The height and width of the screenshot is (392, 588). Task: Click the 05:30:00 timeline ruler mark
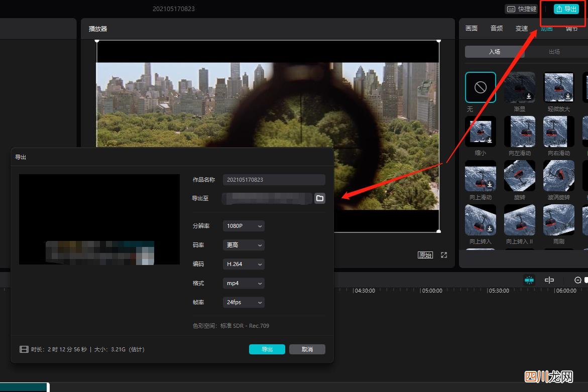pos(499,291)
